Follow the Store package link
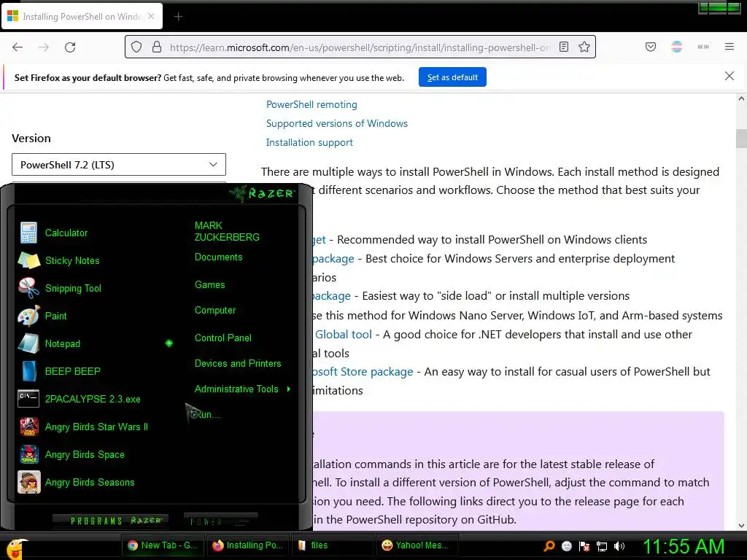 (363, 371)
